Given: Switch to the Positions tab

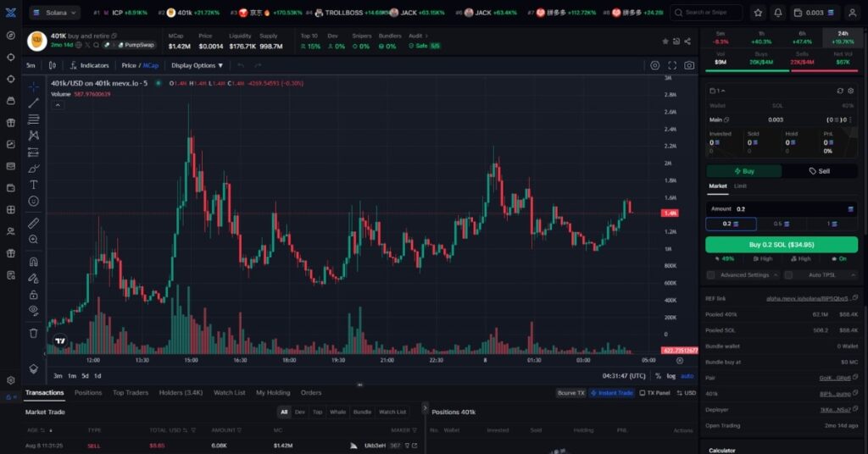Looking at the screenshot, I should click(88, 393).
